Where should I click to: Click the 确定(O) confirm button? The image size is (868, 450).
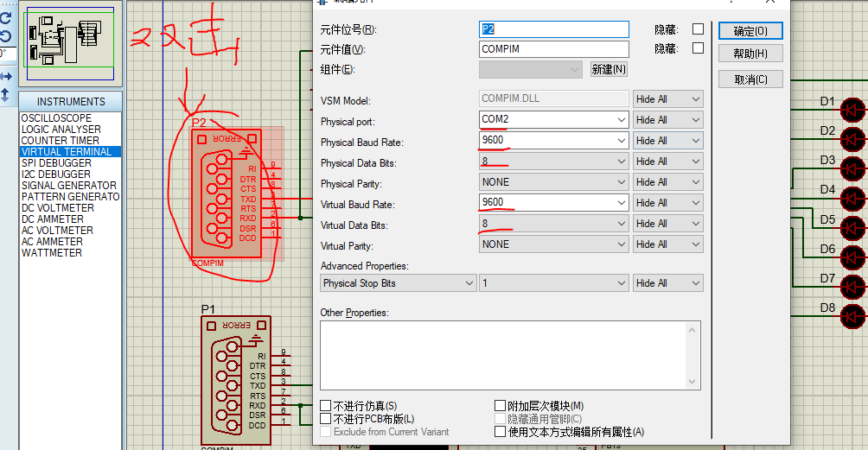tap(750, 31)
